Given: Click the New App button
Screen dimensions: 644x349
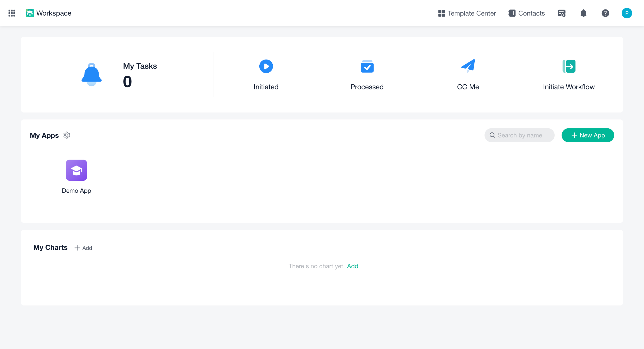Looking at the screenshot, I should coord(588,135).
